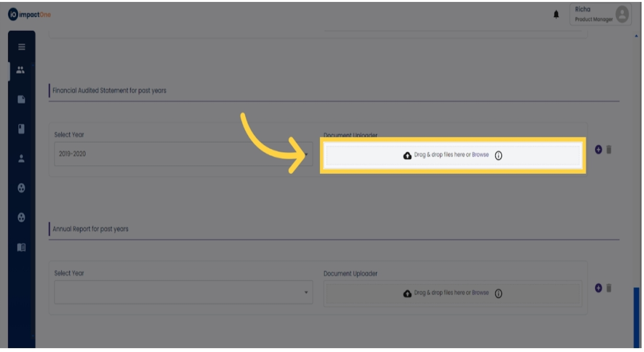Click the group of people sidebar icon
The width and height of the screenshot is (644, 352).
pyautogui.click(x=21, y=70)
